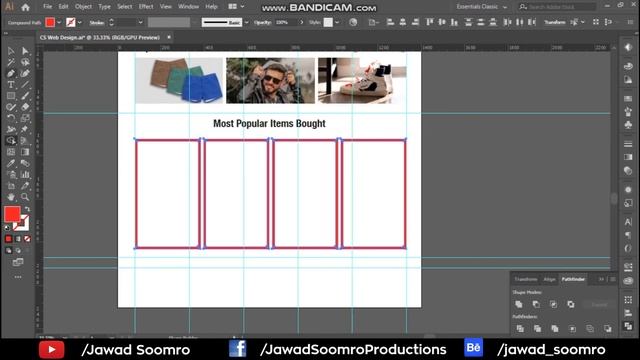This screenshot has height=360, width=640.
Task: Open the brush definition Basic dropdown
Action: click(x=246, y=22)
